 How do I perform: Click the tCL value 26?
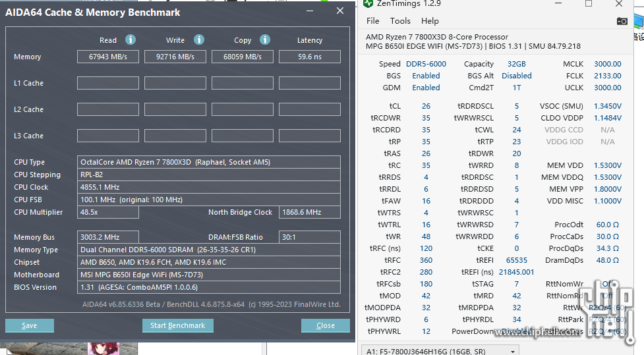pos(426,106)
